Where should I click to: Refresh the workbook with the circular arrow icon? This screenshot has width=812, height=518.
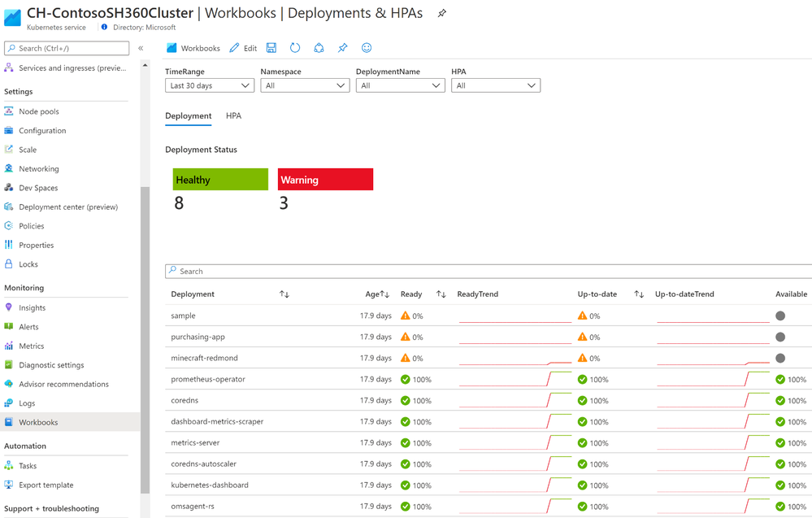click(295, 48)
